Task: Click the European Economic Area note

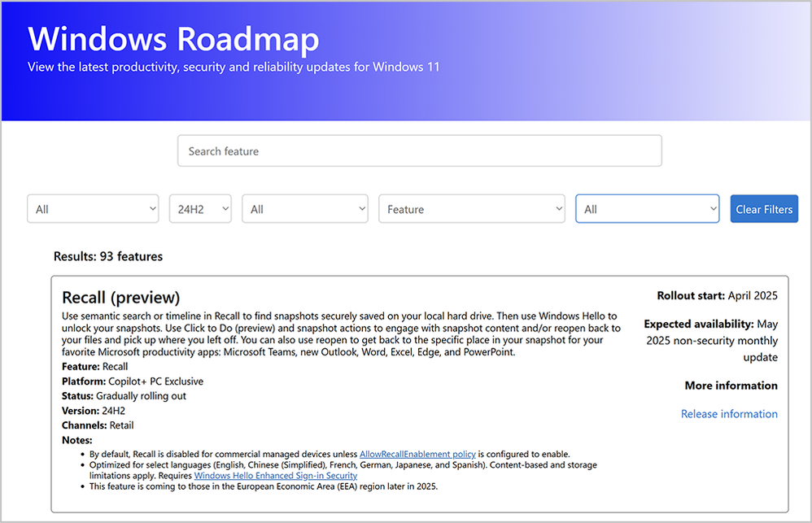Action: point(264,486)
